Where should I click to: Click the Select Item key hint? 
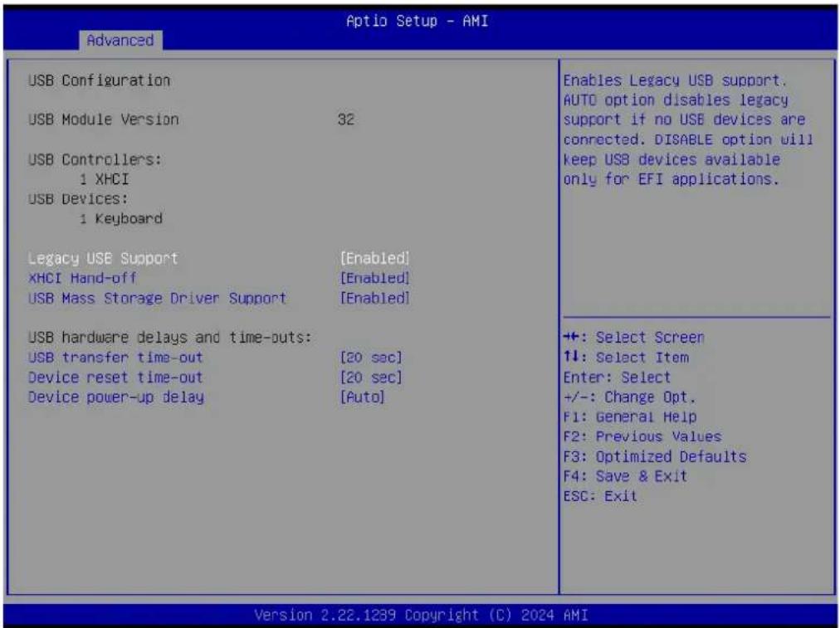(626, 357)
